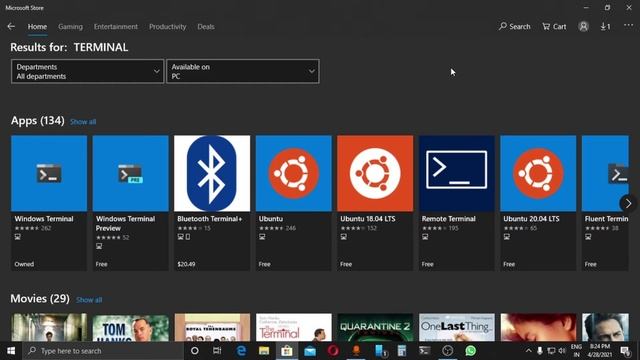640x360 pixels.
Task: Open the Fluent Terminal app tile
Action: pyautogui.click(x=605, y=203)
